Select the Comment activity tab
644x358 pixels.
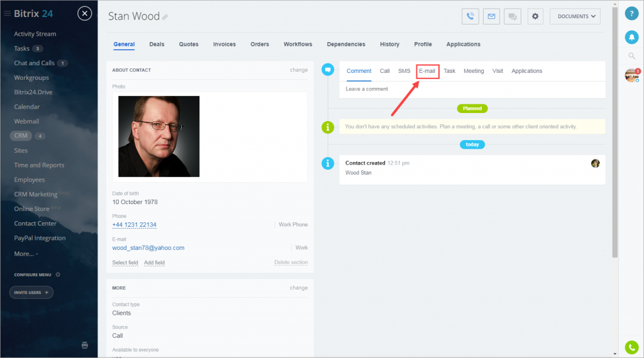(x=359, y=71)
